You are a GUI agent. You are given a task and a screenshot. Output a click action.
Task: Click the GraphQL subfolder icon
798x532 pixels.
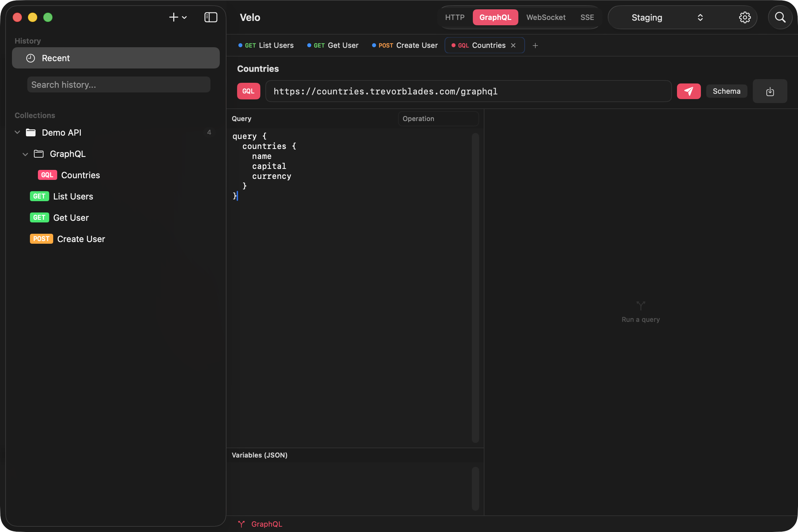(39, 154)
